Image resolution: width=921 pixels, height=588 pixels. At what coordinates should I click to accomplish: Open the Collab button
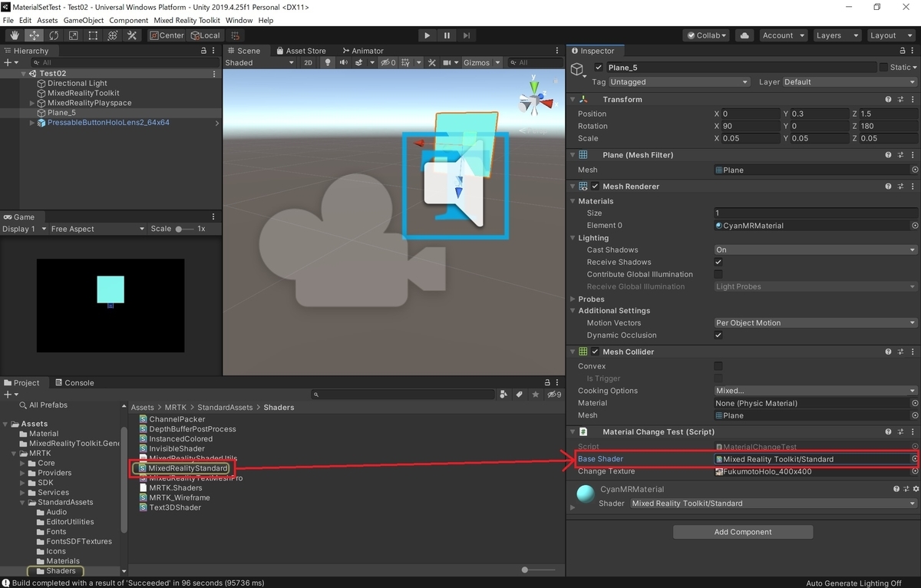coord(707,35)
